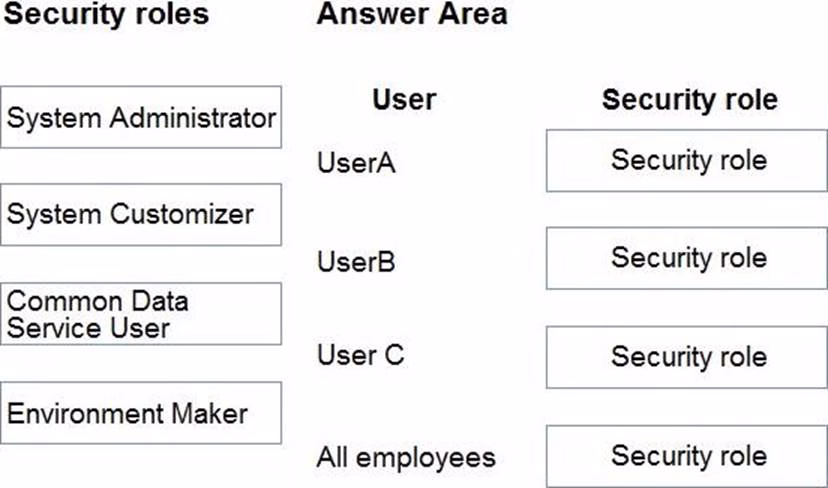Image resolution: width=828 pixels, height=488 pixels.
Task: Click the System Customizer role box
Action: (141, 214)
